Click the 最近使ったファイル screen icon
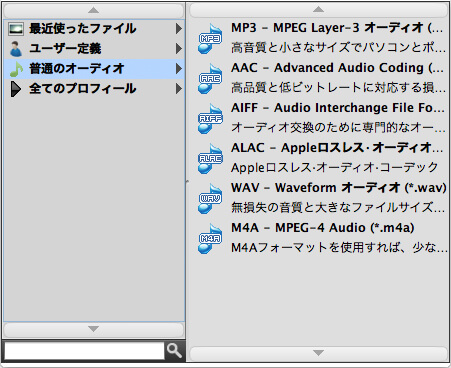Screen dimensions: 451x368 pyautogui.click(x=16, y=29)
